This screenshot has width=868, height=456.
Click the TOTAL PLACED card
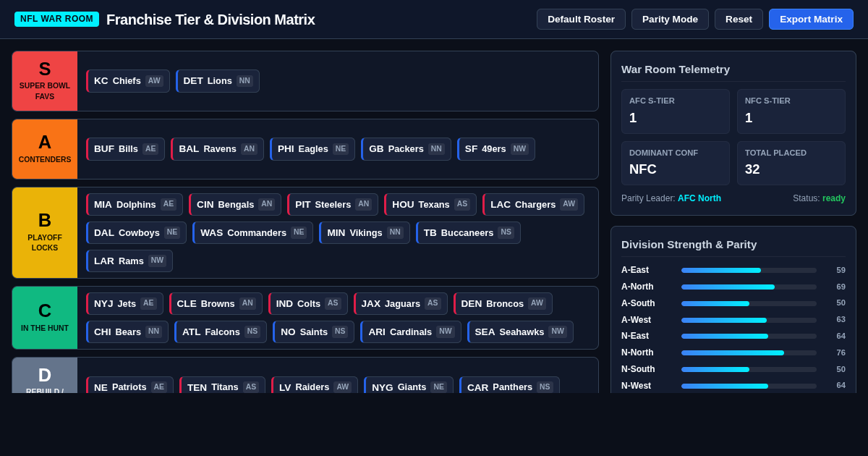[x=791, y=163]
